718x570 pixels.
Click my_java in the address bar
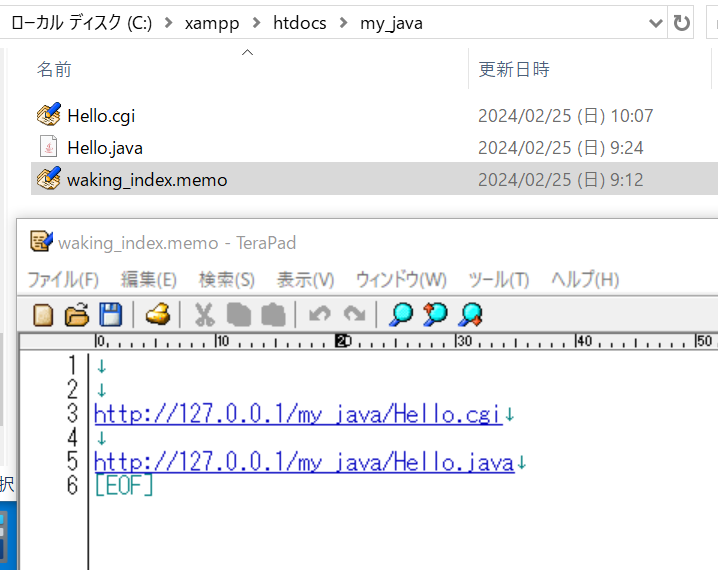[x=391, y=22]
